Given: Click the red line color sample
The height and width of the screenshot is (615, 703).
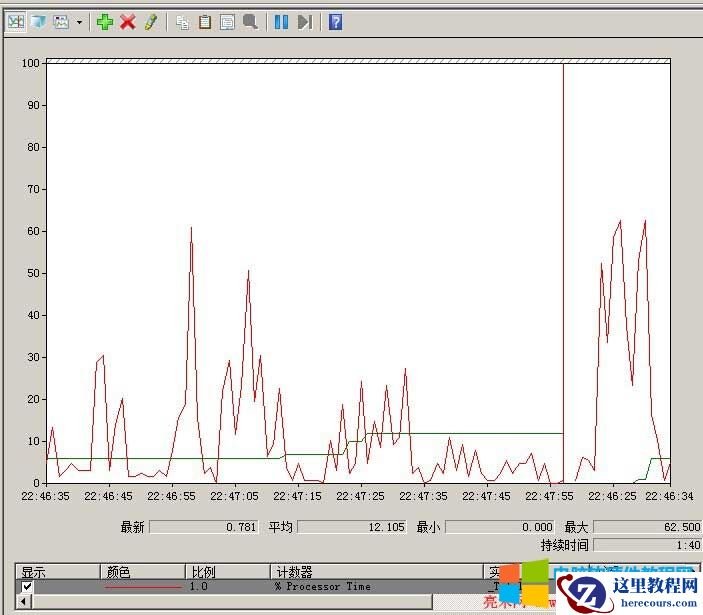Looking at the screenshot, I should (x=143, y=587).
